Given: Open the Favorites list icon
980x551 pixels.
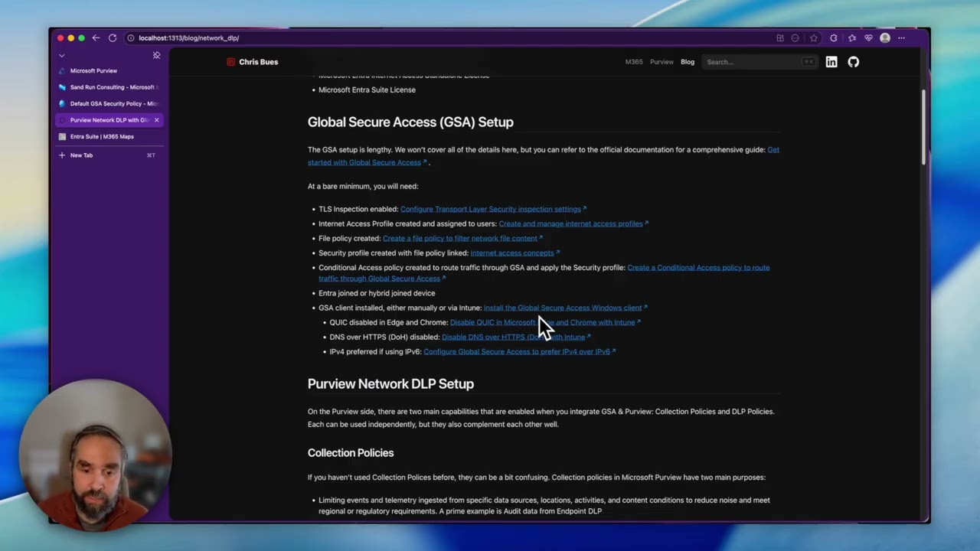Looking at the screenshot, I should click(x=851, y=37).
